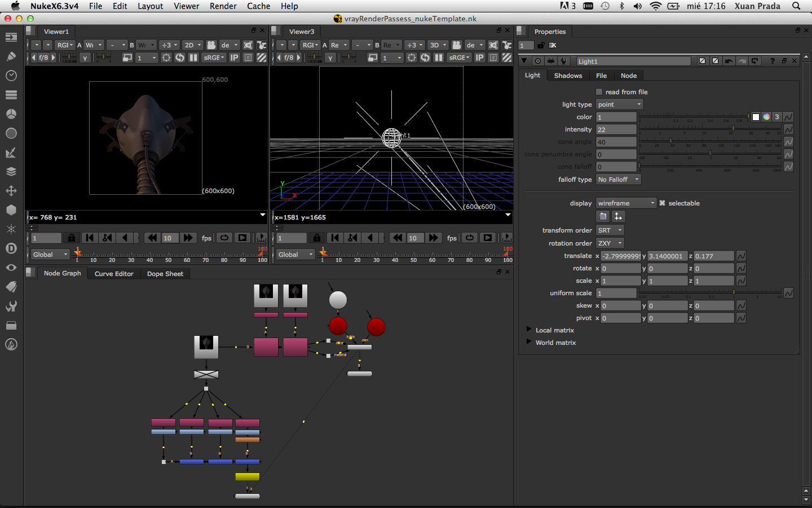Image resolution: width=812 pixels, height=508 pixels.
Task: Adjust the intensity slider handle
Action: tap(733, 129)
